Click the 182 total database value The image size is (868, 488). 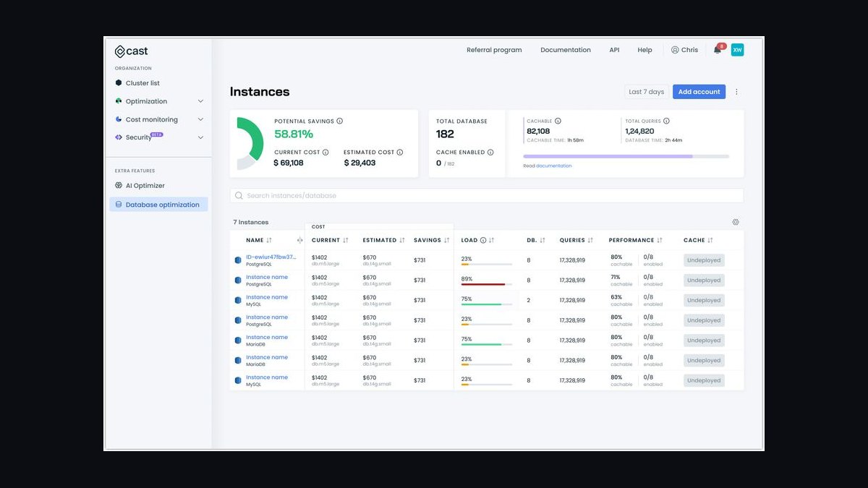445,134
